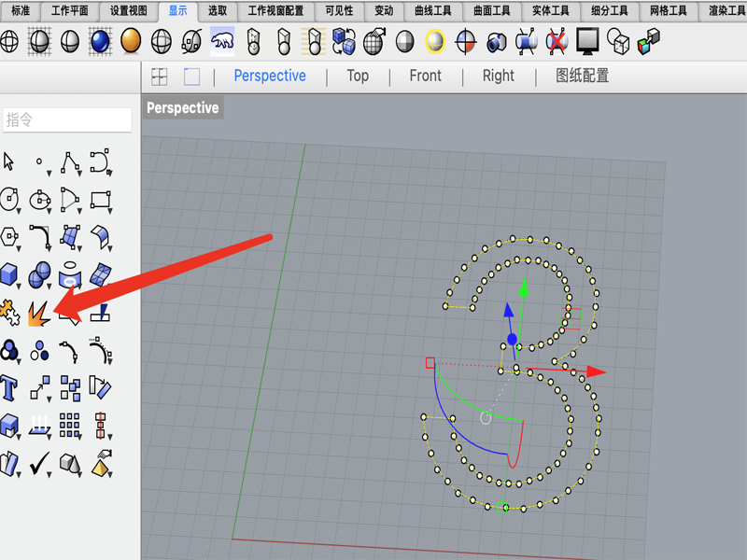The width and height of the screenshot is (747, 560).
Task: Click the gumball blue Z-axis arrow
Action: 509,310
